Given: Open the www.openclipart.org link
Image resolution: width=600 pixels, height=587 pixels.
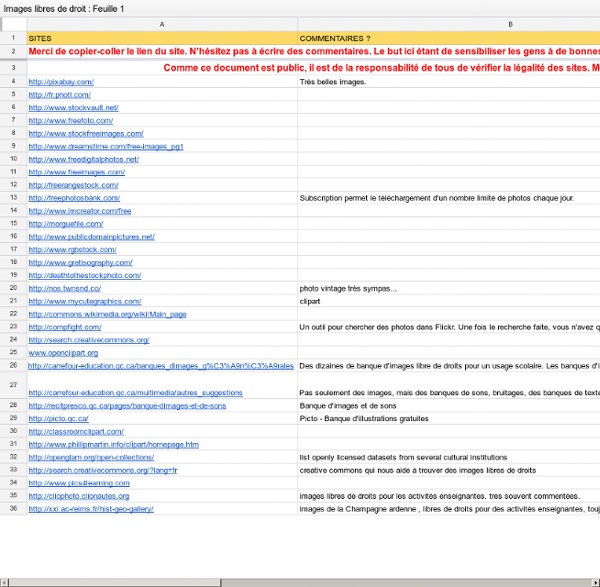Looking at the screenshot, I should tap(63, 353).
